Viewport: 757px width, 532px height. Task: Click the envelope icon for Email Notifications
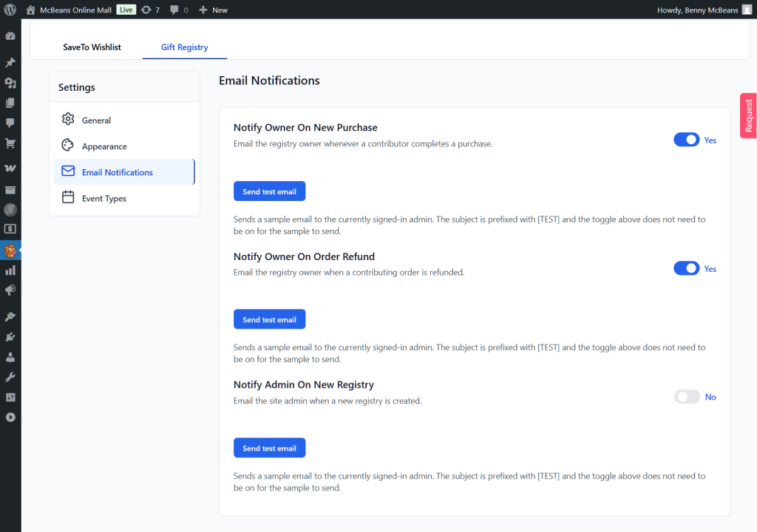68,171
